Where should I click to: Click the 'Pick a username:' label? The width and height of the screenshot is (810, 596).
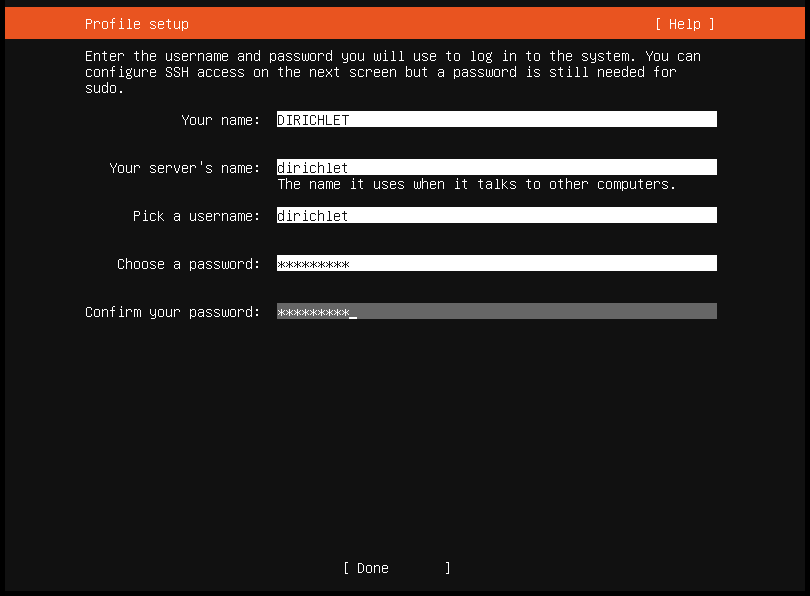tap(196, 216)
